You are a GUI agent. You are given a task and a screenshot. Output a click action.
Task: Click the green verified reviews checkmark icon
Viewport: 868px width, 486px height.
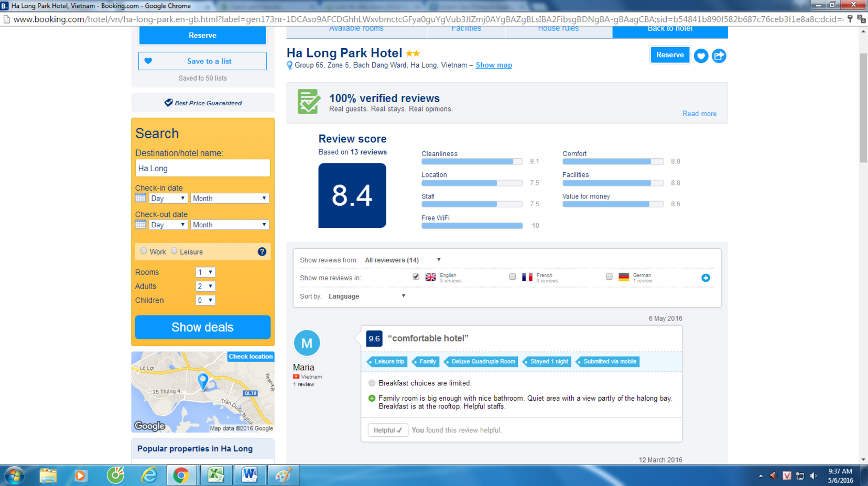click(309, 102)
